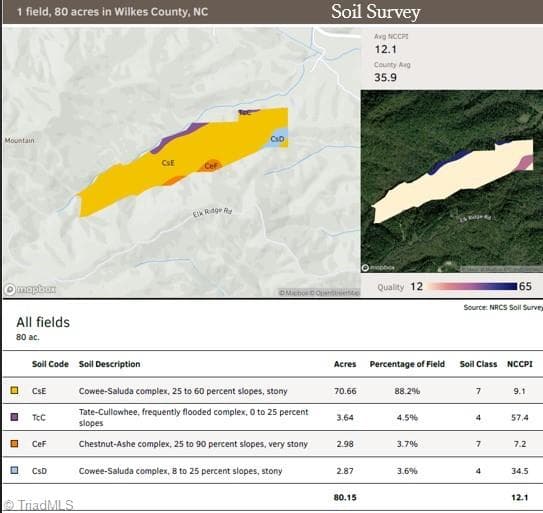
Task: Click the CeF orange region on the map
Action: click(x=211, y=166)
